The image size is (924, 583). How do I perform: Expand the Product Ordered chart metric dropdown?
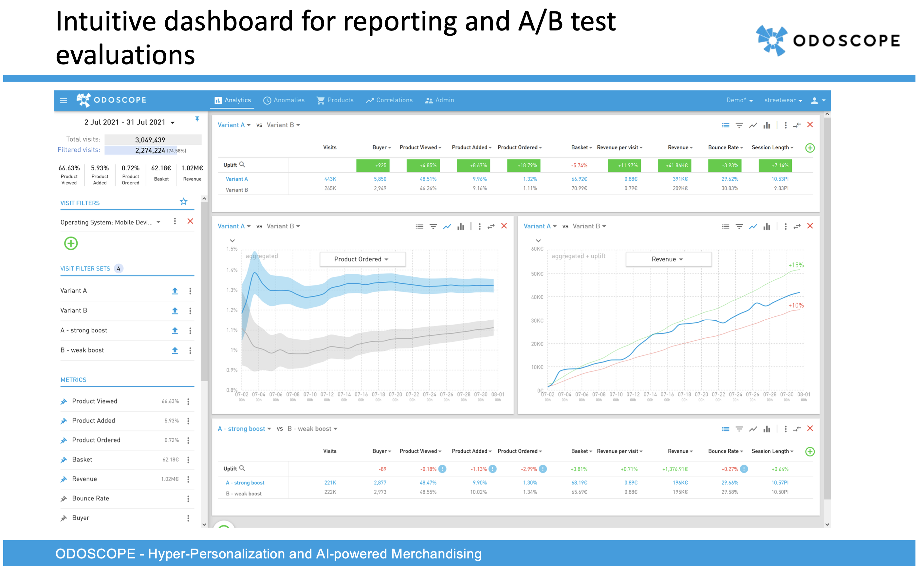(362, 259)
